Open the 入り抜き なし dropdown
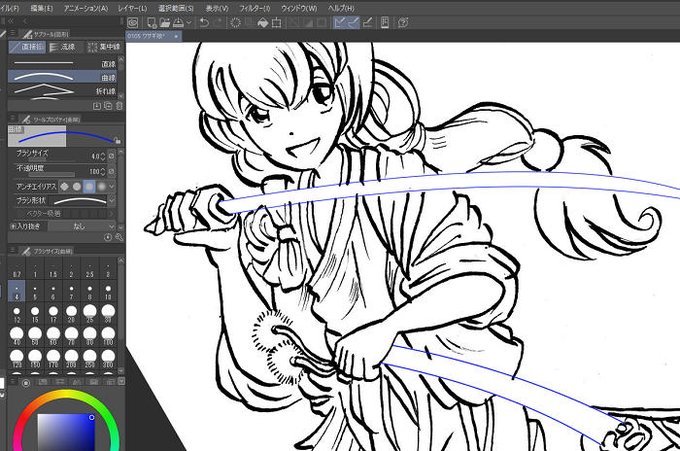The height and width of the screenshot is (451, 680). click(82, 226)
